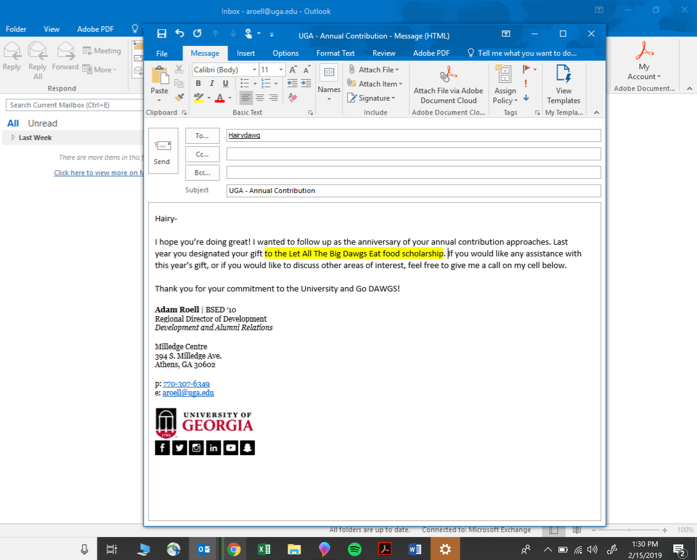This screenshot has height=560, width=697.
Task: Open LinkedIn icon in signature
Action: [213, 448]
